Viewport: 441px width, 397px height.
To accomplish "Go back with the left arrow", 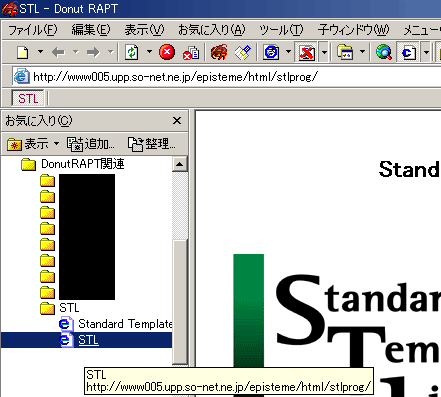I will pos(58,52).
